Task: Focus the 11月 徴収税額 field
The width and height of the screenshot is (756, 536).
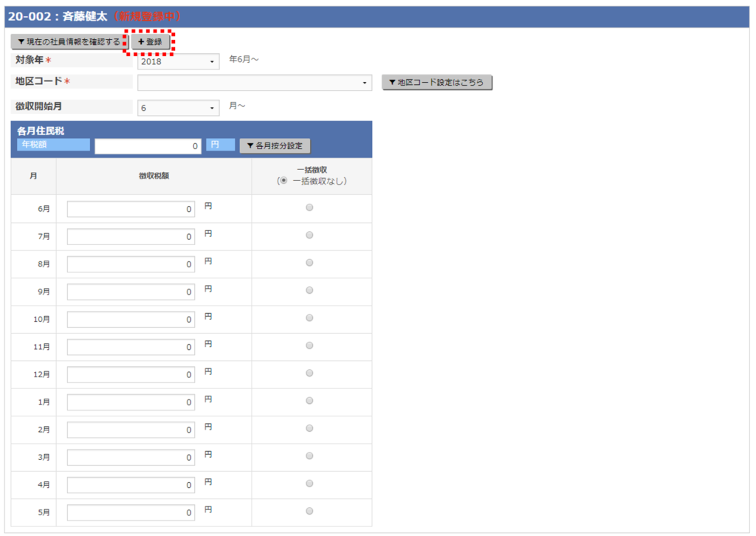Action: tap(131, 347)
